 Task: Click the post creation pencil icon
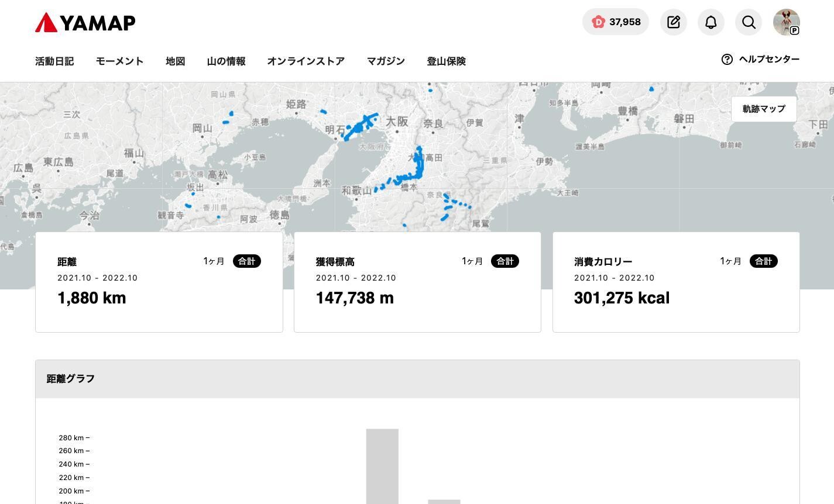pos(673,22)
